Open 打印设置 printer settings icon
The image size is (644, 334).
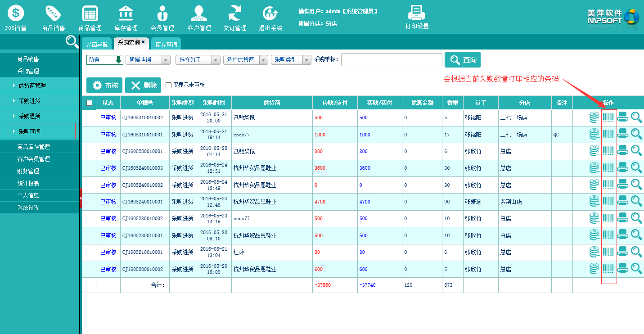[417, 17]
